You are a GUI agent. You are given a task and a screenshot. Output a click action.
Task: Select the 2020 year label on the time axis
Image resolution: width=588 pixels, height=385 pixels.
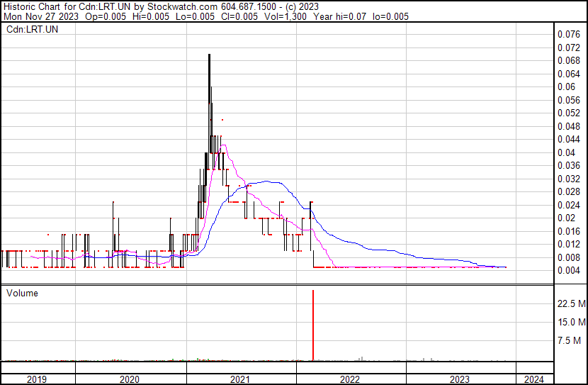(131, 379)
